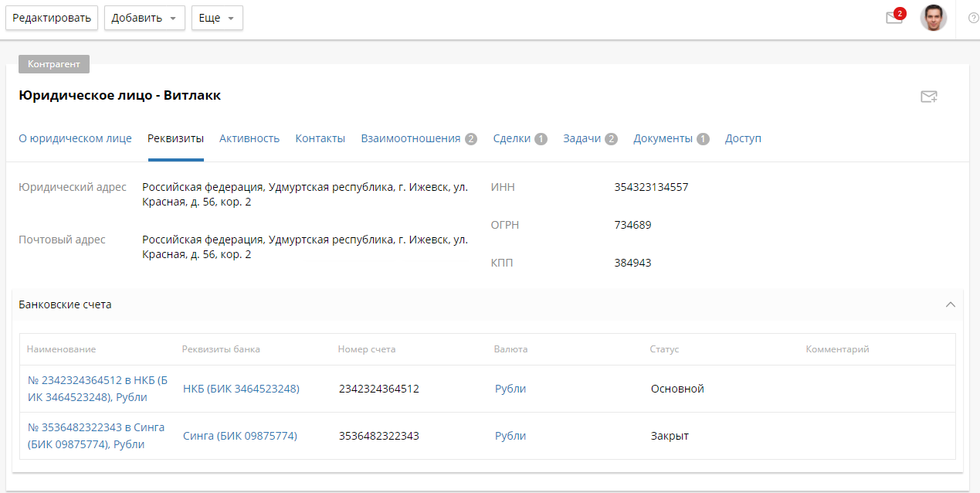Select the Документы tab
Viewport: 980px width, 493px height.
click(663, 138)
